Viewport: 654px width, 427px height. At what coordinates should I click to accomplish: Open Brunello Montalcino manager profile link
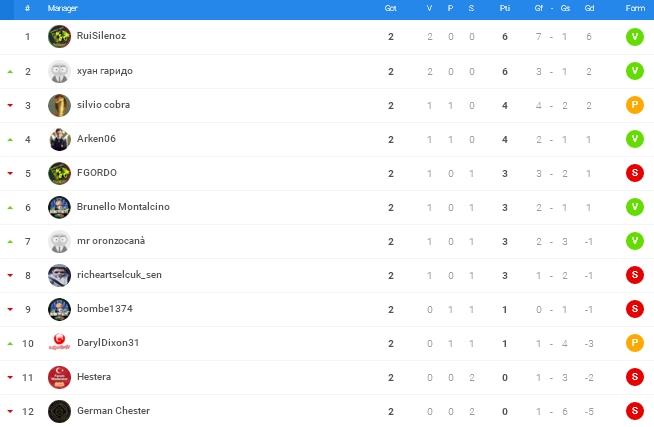pos(123,207)
